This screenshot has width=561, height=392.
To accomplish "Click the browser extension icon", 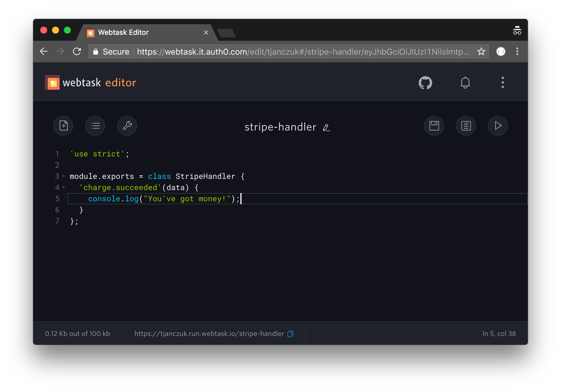I will coord(501,52).
